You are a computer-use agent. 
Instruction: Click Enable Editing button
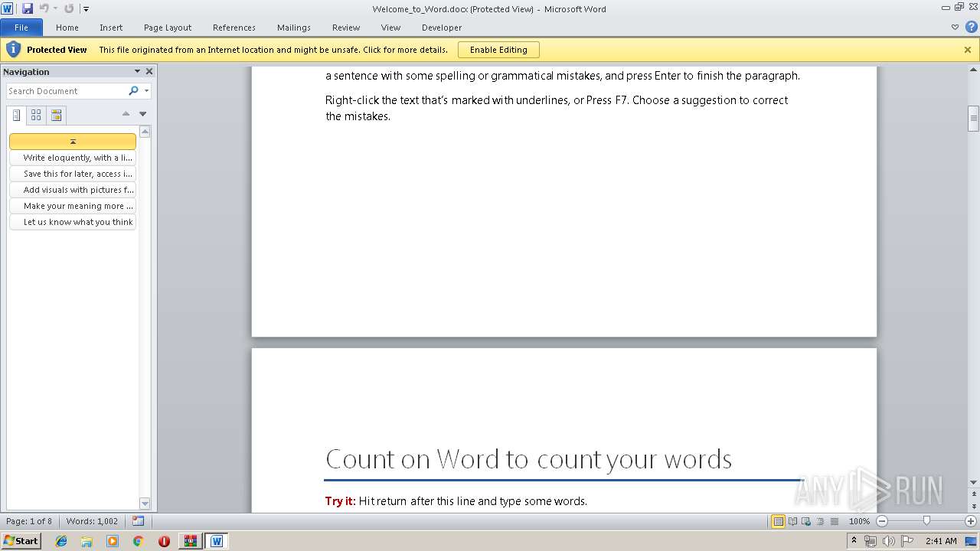(x=498, y=50)
